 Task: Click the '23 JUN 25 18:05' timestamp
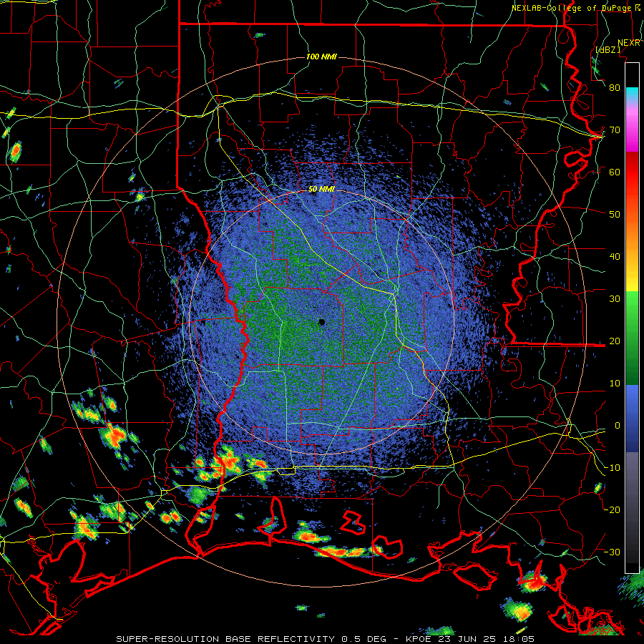pyautogui.click(x=487, y=639)
